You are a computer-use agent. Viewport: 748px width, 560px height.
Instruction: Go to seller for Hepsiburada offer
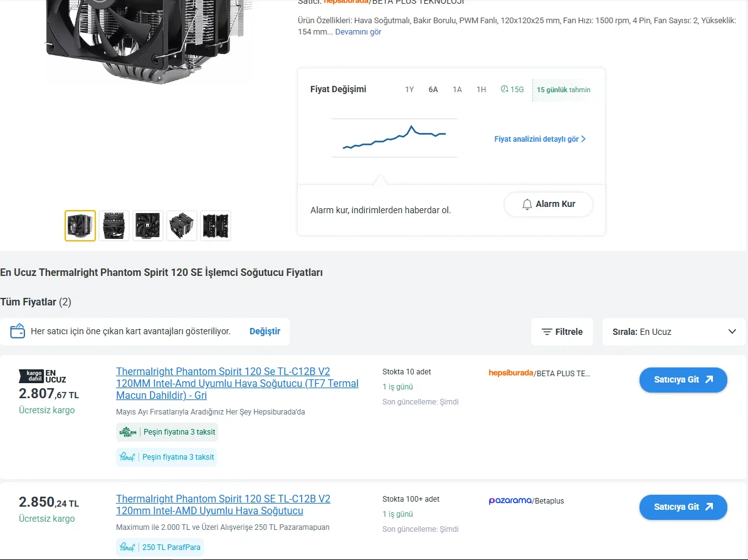[683, 379]
